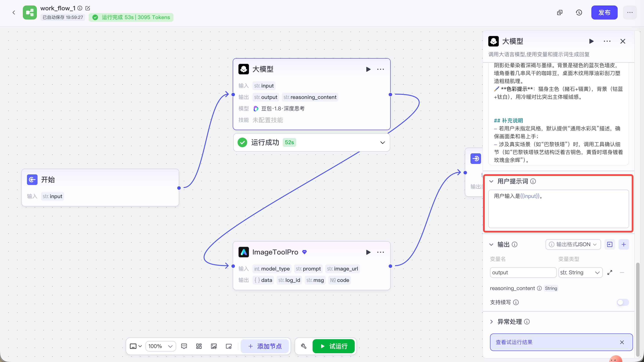The image size is (644, 362).
Task: Expand the output variable description editor
Action: pos(610,272)
